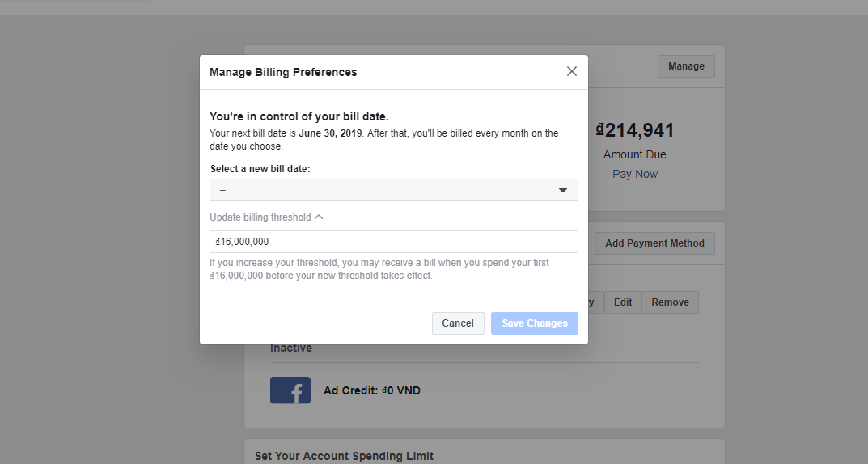Screen dimensions: 868x464
Task: Edit the payment method
Action: pyautogui.click(x=623, y=302)
